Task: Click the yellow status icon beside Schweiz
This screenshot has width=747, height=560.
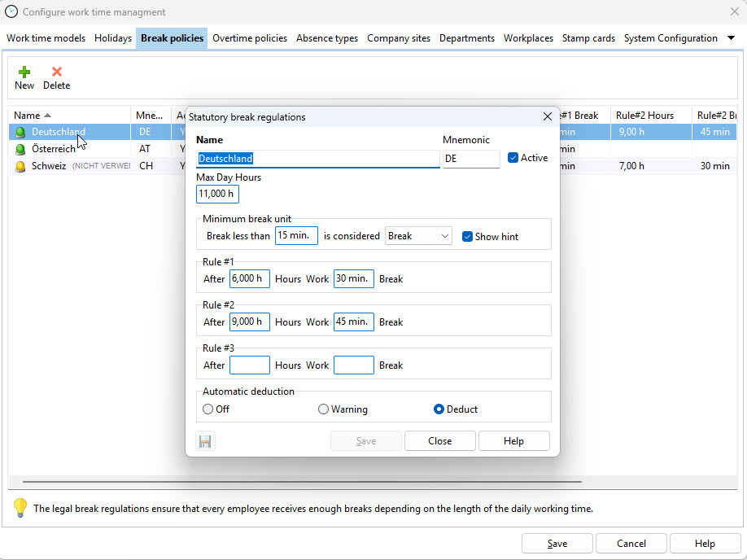Action: 20,166
